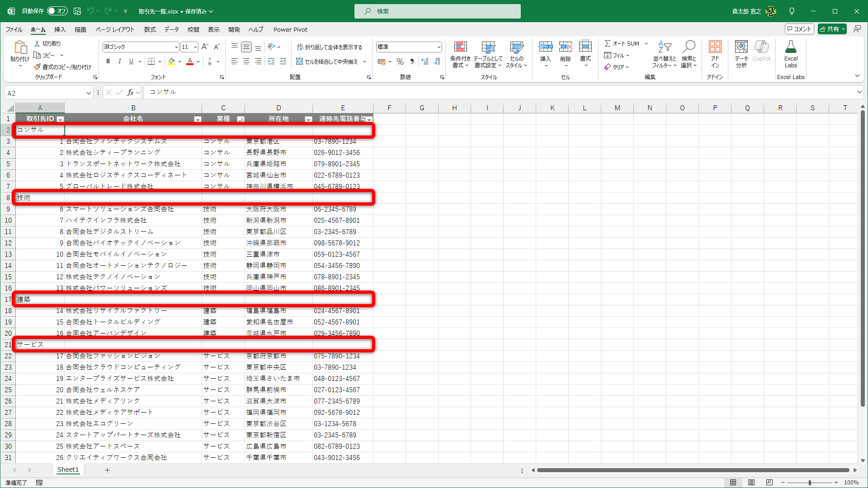
Task: Click the Analyze Data icon
Action: point(741,47)
